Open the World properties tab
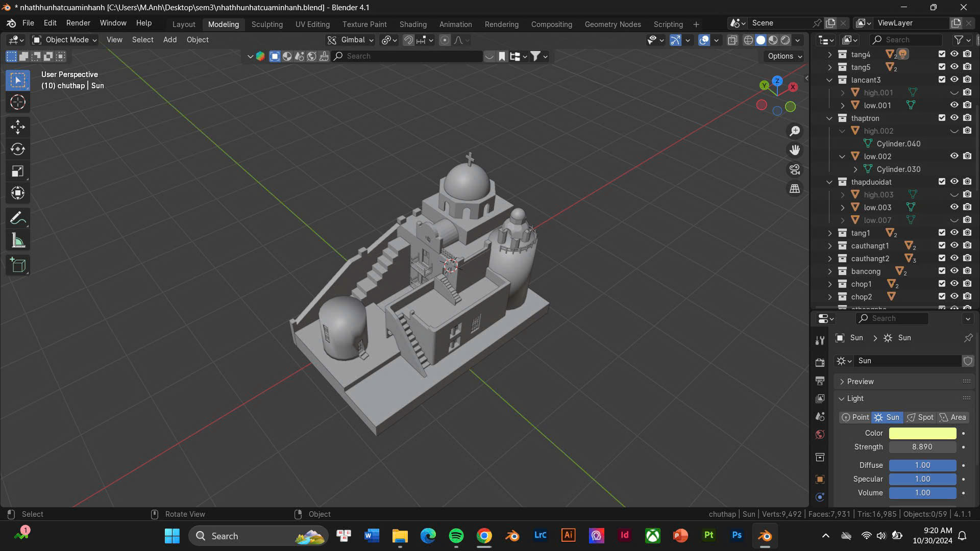The height and width of the screenshot is (551, 980). coord(820,435)
